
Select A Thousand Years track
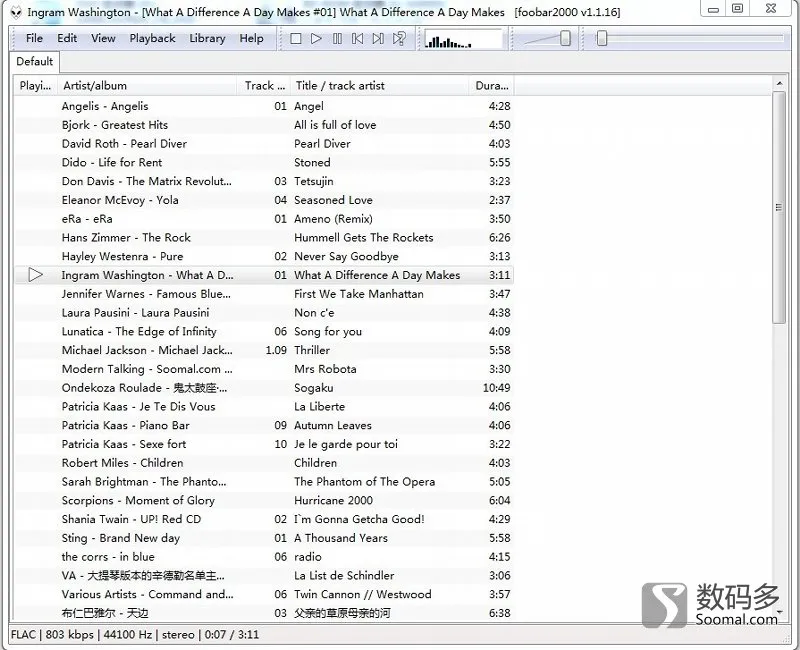(x=264, y=538)
